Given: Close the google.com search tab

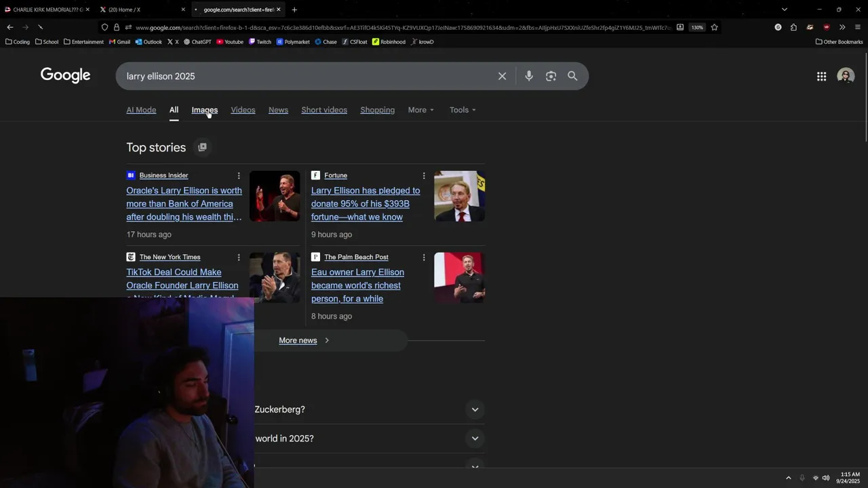Looking at the screenshot, I should 278,9.
